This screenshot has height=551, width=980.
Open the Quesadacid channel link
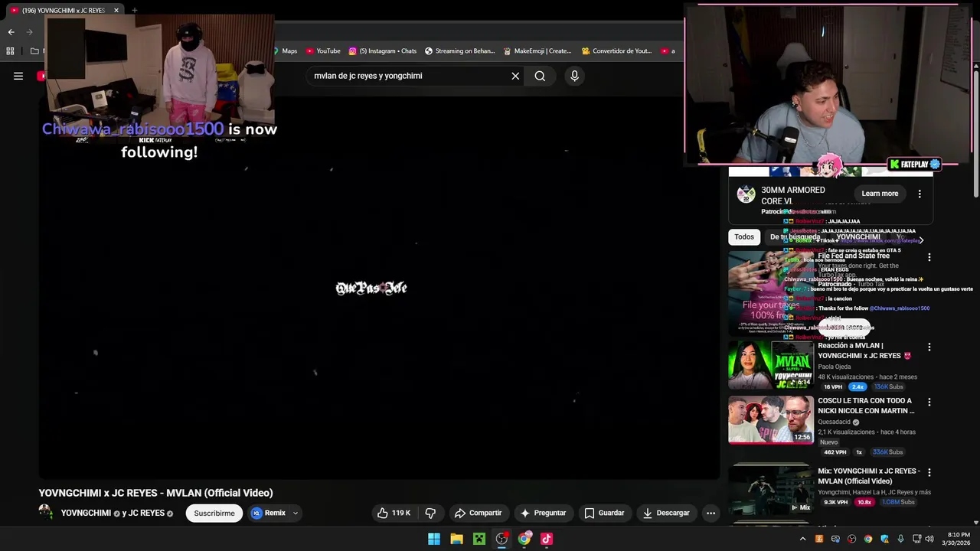(835, 422)
